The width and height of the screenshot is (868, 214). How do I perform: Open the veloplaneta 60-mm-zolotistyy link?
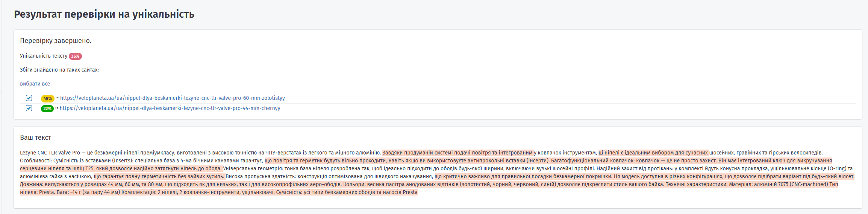point(172,98)
